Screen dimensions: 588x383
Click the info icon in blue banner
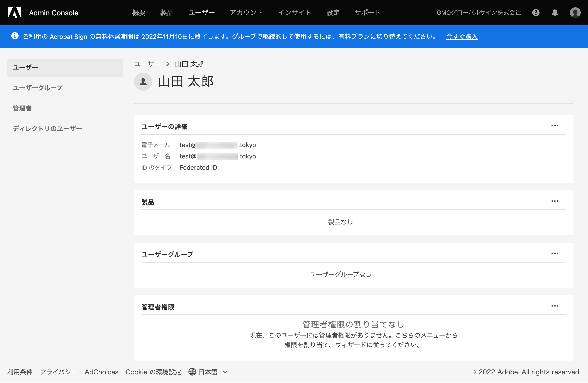point(15,36)
